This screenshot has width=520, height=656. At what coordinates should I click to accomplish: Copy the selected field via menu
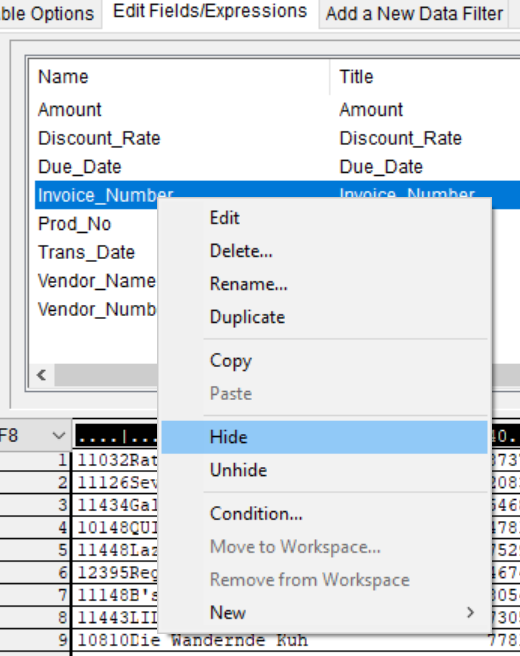point(324,361)
